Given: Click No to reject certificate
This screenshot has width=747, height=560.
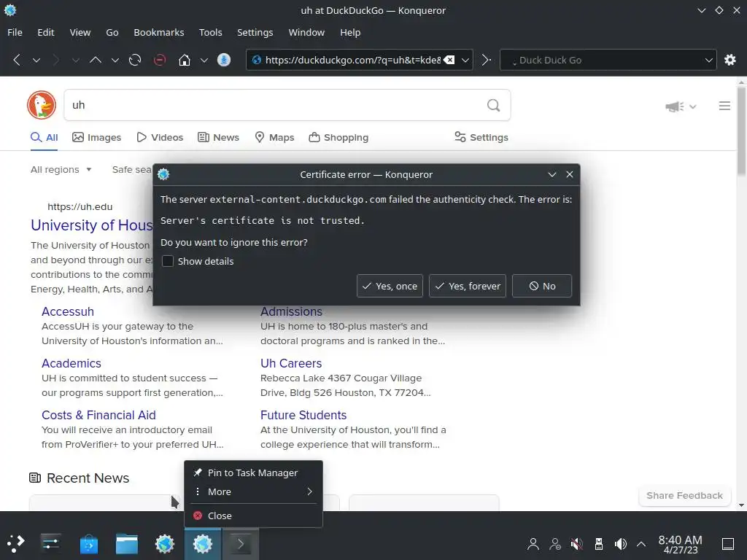Looking at the screenshot, I should [542, 286].
